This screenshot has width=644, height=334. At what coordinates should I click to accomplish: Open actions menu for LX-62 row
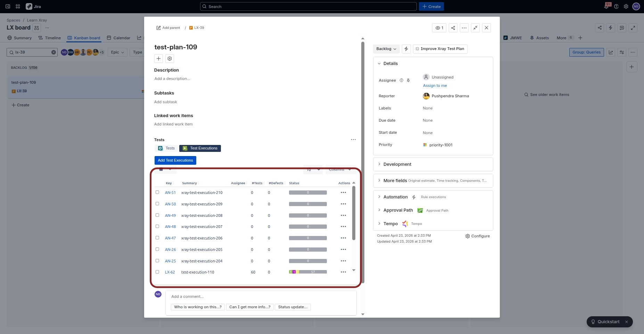point(343,272)
